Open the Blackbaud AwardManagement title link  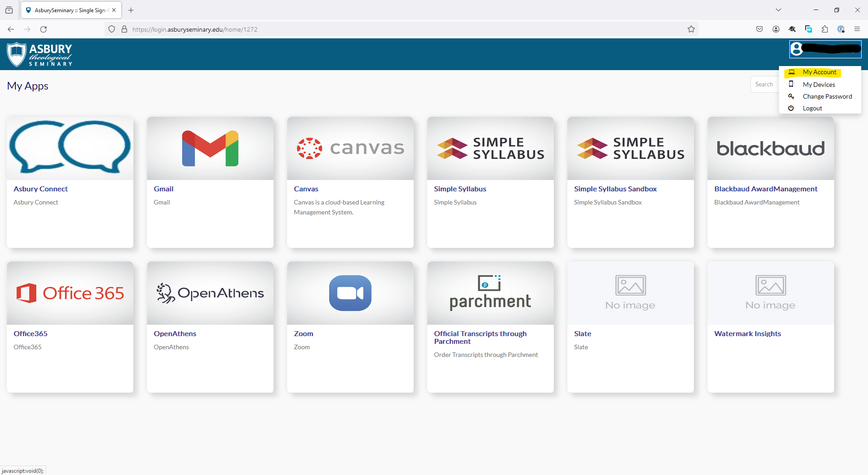click(766, 189)
